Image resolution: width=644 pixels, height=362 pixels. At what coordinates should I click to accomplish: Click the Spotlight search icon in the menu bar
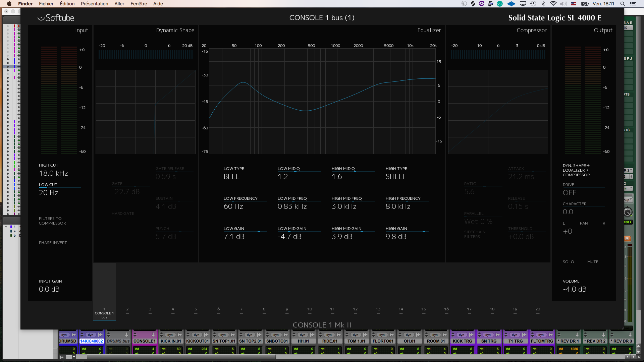[x=622, y=4]
